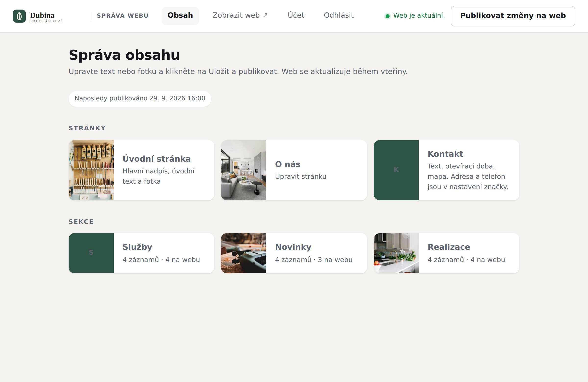Click the 'Upravte text nebo fotku' subtitle
This screenshot has height=382, width=588.
[x=238, y=72]
